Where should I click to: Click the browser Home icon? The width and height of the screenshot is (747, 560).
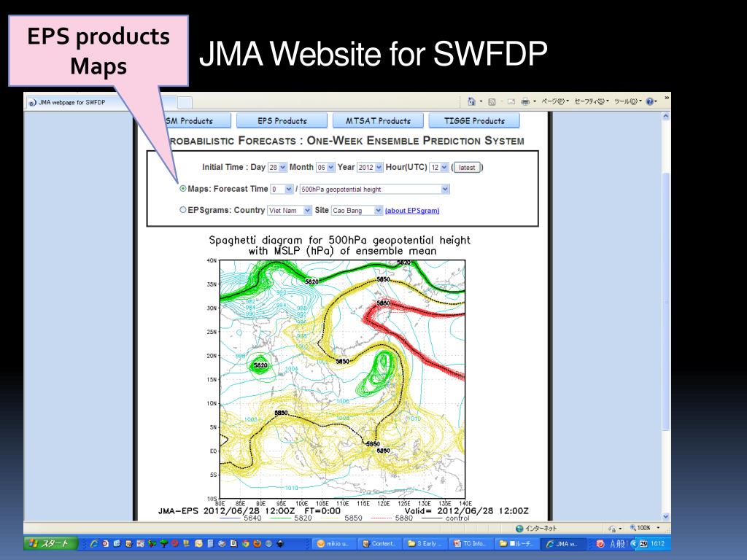click(x=472, y=101)
